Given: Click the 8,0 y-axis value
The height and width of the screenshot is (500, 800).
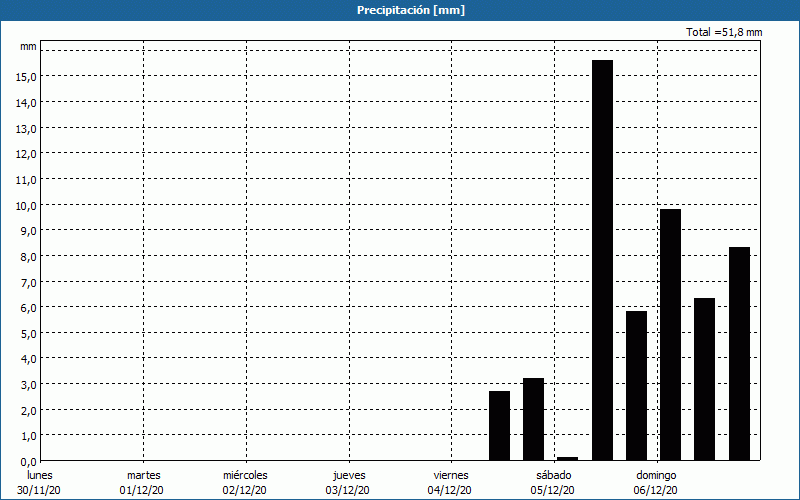Looking at the screenshot, I should coord(28,256).
